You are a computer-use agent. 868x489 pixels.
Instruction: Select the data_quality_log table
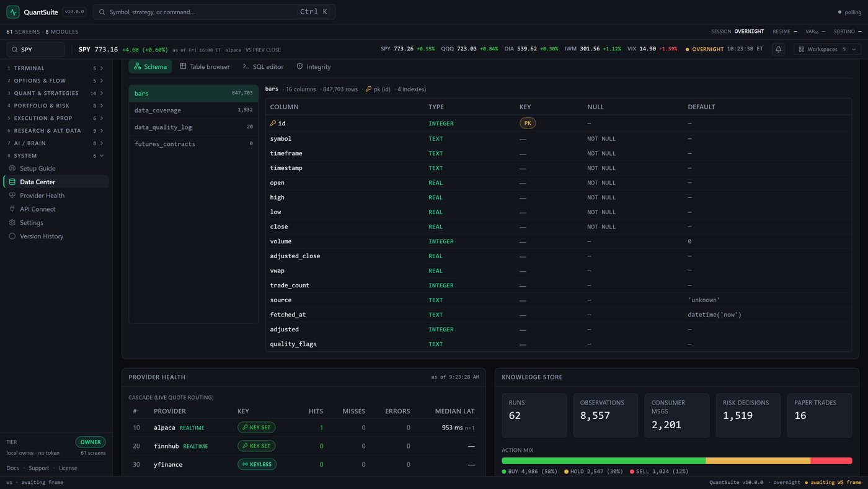point(193,127)
